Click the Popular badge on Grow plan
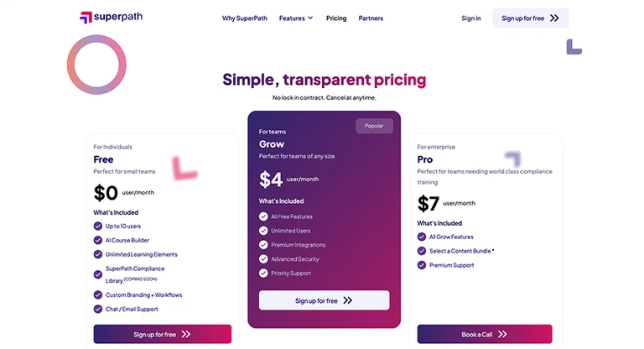Viewport: 644px width, 349px height. click(x=374, y=126)
